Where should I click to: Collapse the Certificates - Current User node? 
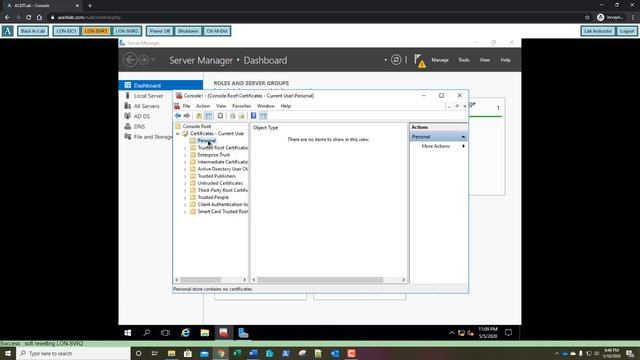(x=178, y=133)
